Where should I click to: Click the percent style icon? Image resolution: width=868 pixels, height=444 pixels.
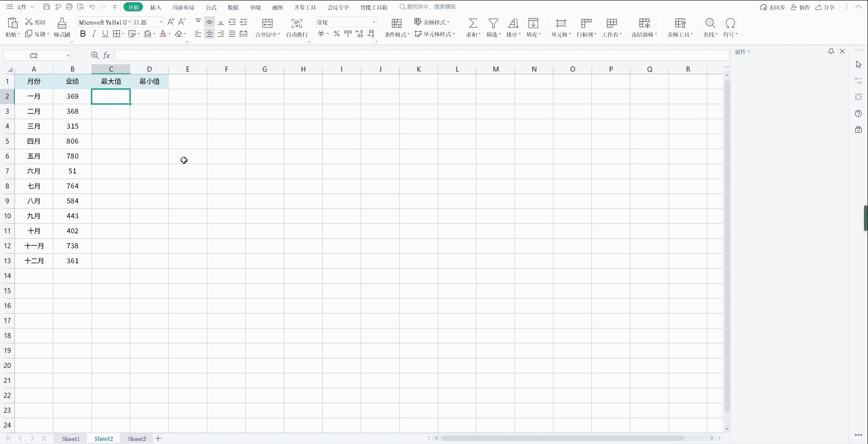click(x=336, y=34)
